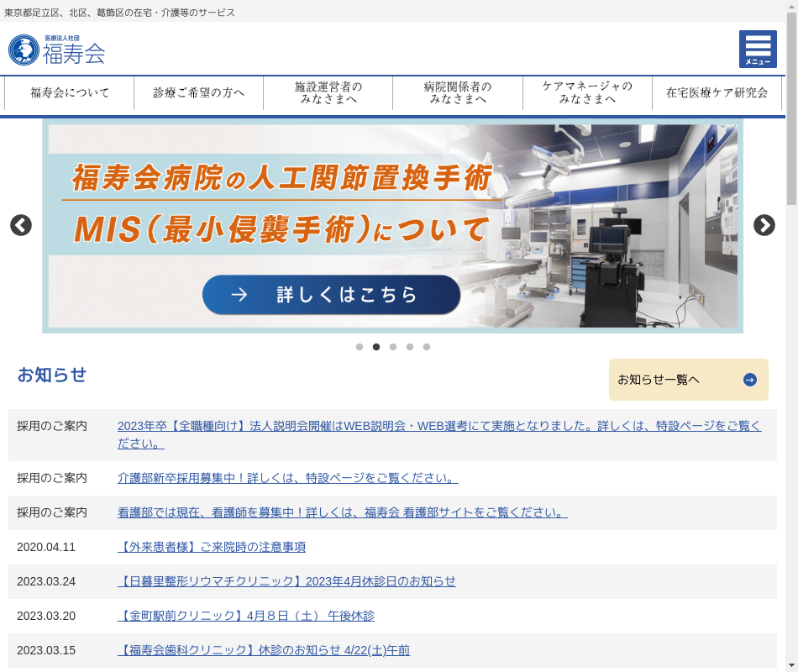
Task: Open ケアマネージャのみなさまへ menu item
Action: 587,92
